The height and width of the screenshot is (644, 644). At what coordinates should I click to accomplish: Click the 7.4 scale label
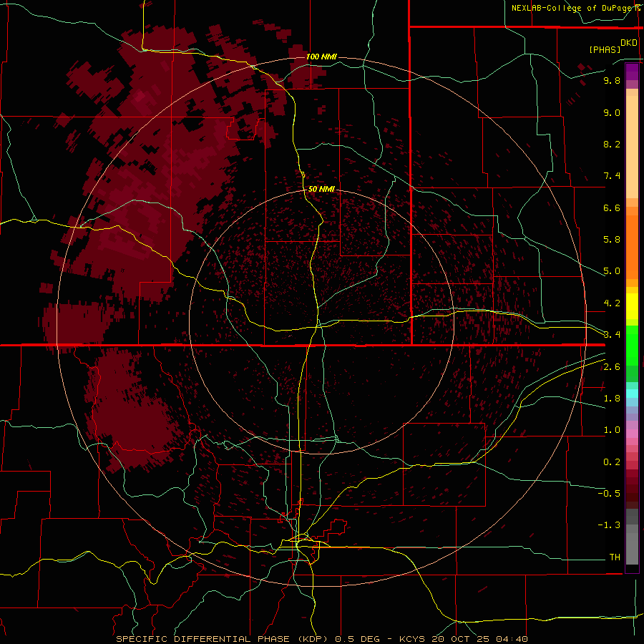pyautogui.click(x=612, y=176)
